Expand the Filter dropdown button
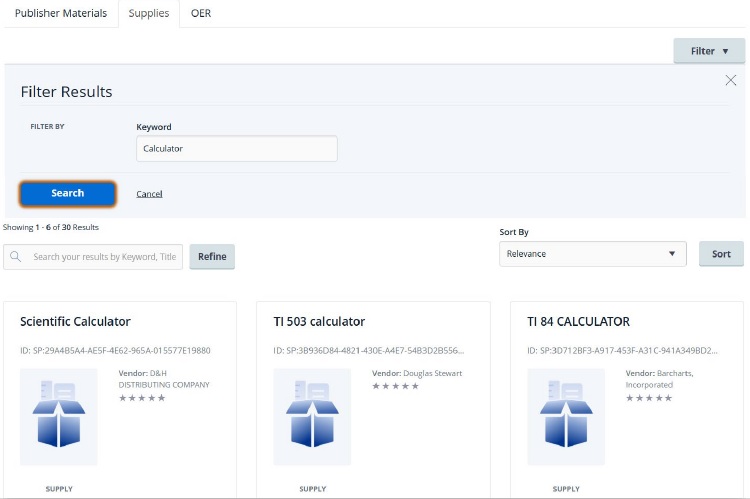 coord(709,51)
